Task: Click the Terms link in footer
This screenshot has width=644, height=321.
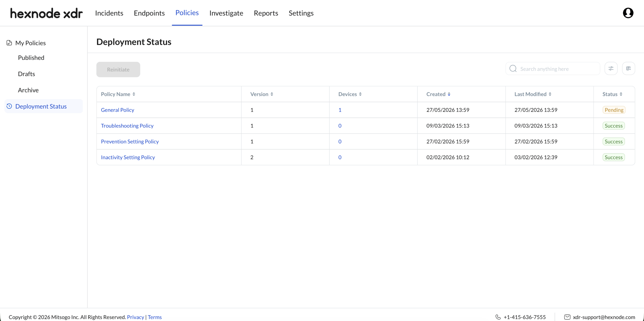Action: 155,317
